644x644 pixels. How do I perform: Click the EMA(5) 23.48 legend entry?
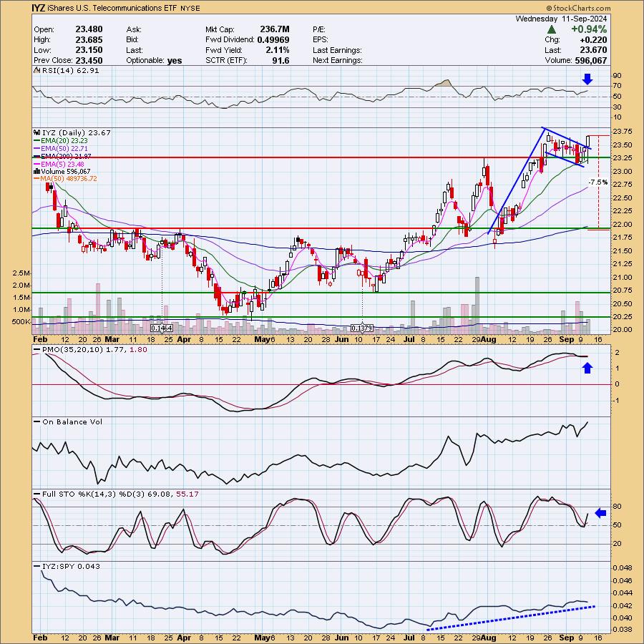tap(62, 164)
